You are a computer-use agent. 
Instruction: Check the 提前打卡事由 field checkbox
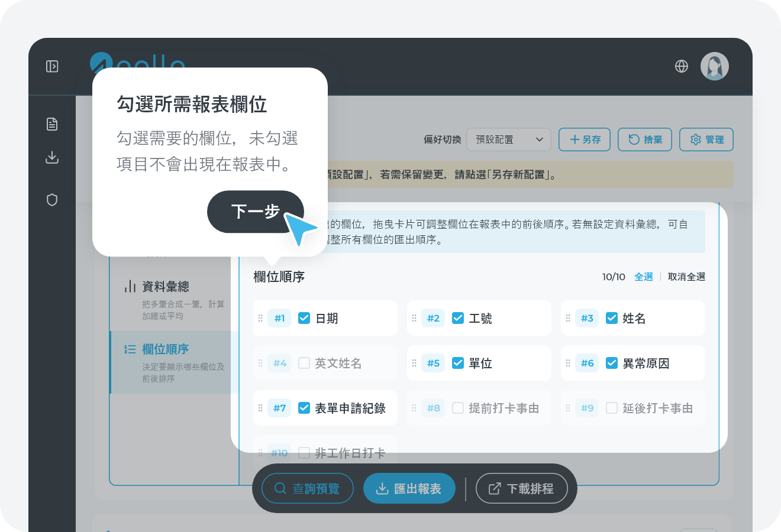(458, 408)
